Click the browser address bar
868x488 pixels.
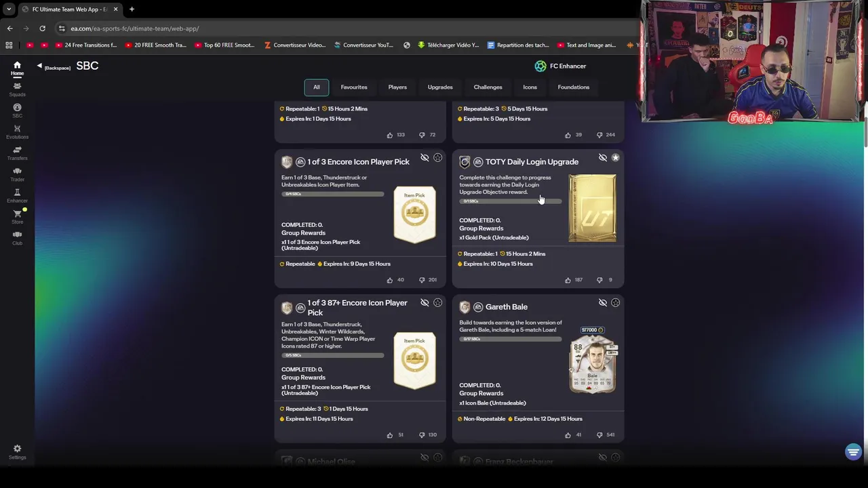(346, 28)
